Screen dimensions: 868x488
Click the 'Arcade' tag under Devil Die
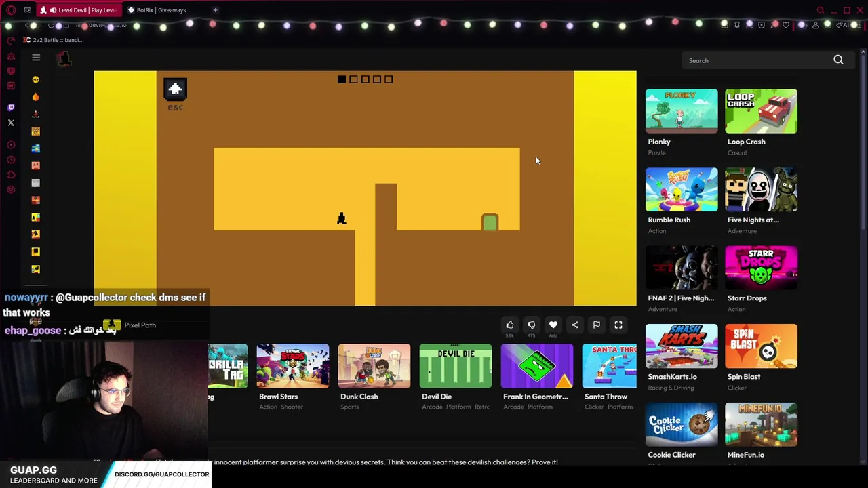click(432, 407)
